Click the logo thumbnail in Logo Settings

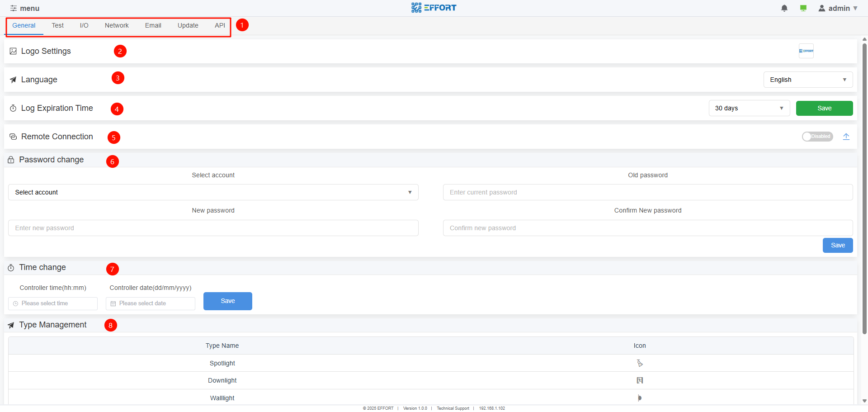806,51
